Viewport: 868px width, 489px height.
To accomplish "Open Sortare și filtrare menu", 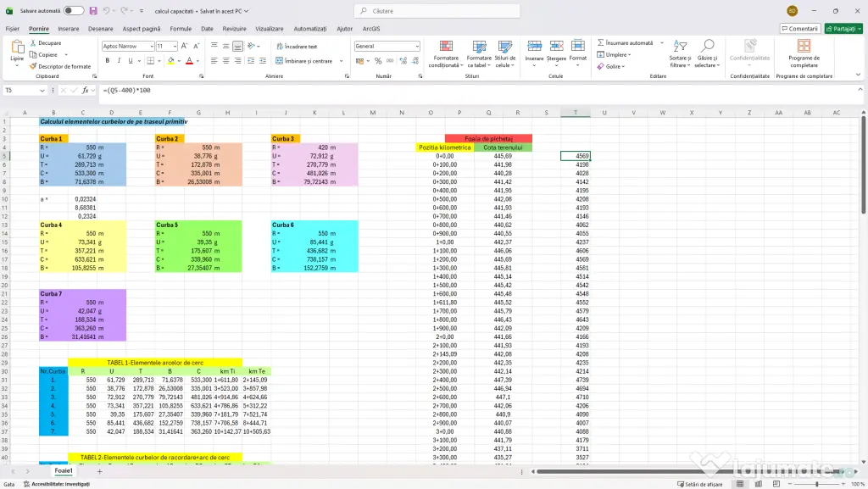I will (x=680, y=53).
